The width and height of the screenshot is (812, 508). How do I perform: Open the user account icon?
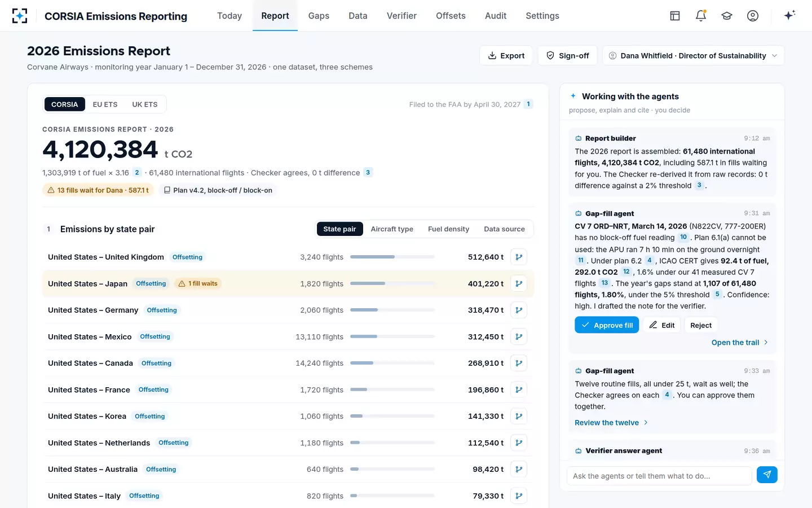pyautogui.click(x=753, y=16)
